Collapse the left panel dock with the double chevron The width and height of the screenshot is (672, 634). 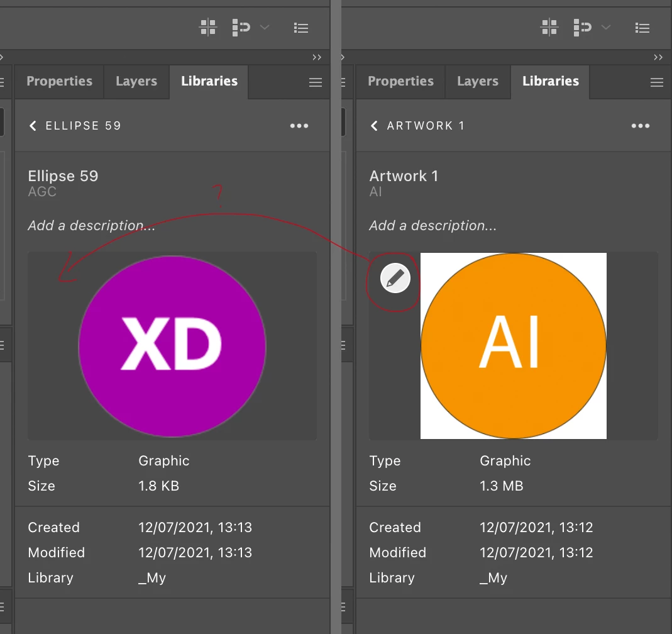317,57
